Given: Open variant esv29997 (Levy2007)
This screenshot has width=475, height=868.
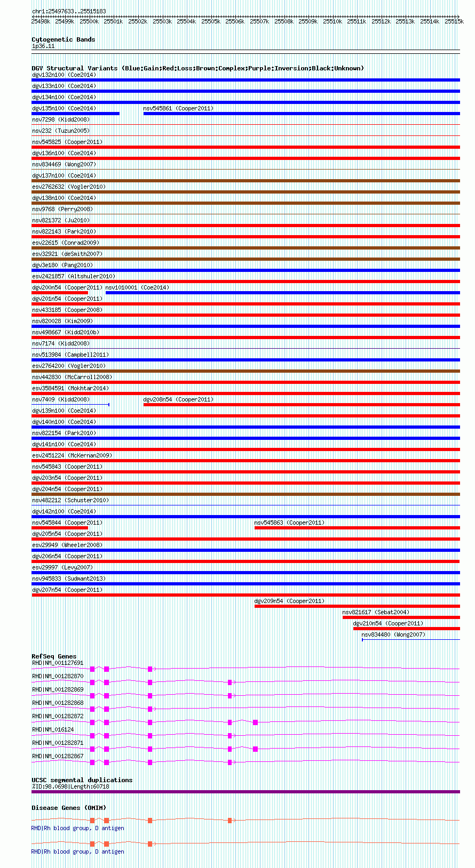Looking at the screenshot, I should tap(62, 567).
